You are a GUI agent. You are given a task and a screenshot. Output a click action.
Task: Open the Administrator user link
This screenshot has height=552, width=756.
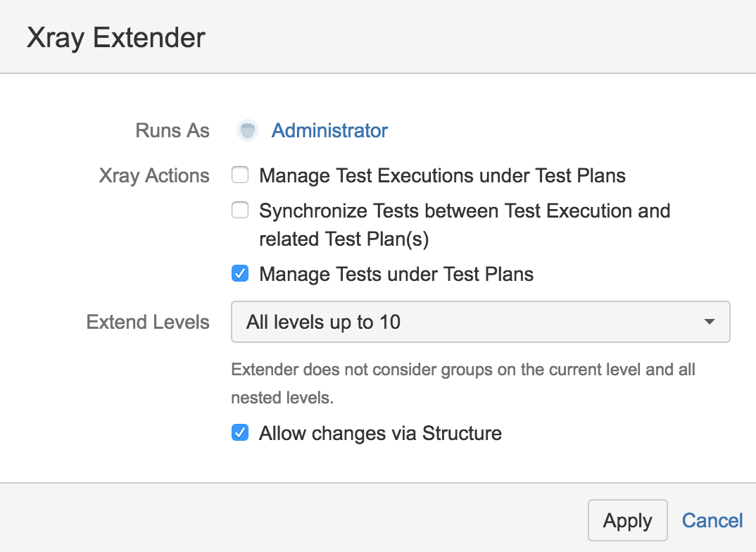coord(329,131)
